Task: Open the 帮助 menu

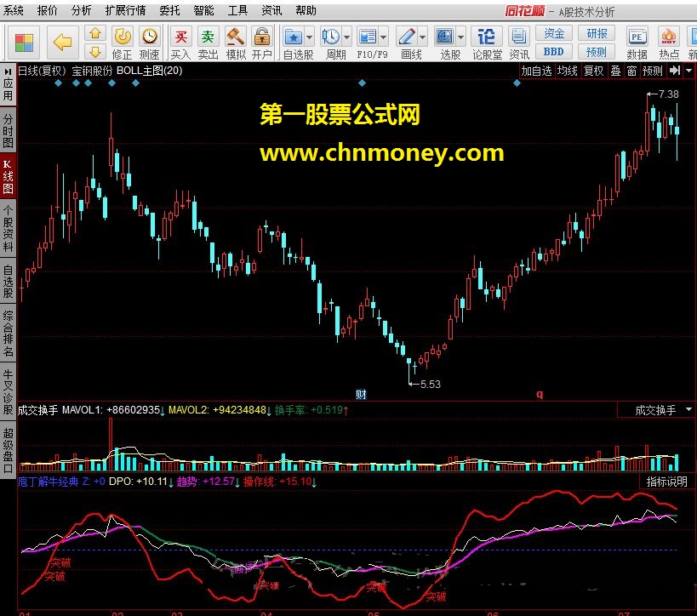Action: point(306,9)
